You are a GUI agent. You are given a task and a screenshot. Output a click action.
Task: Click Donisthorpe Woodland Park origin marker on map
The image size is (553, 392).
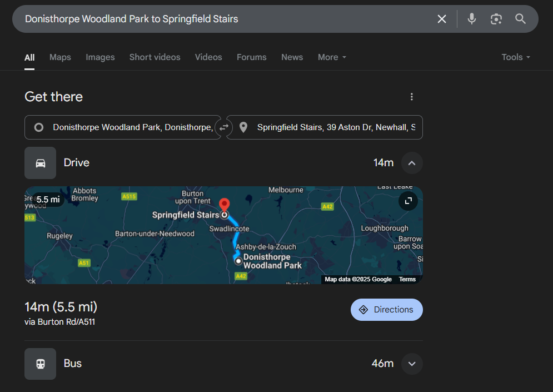click(238, 261)
